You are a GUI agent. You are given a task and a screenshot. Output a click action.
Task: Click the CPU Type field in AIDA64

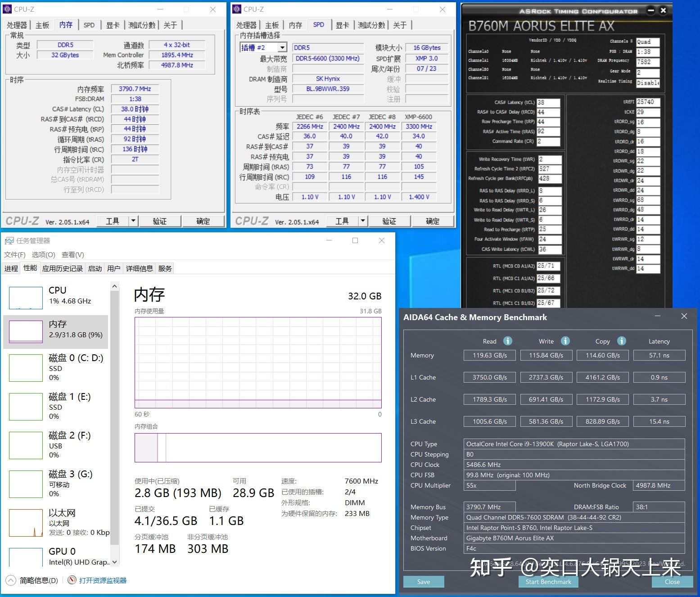coord(574,444)
